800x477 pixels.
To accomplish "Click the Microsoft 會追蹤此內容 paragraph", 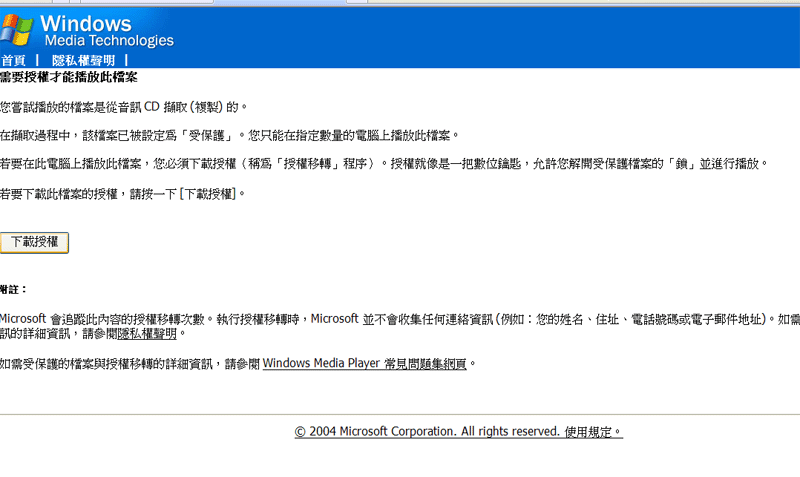I will tap(400, 327).
